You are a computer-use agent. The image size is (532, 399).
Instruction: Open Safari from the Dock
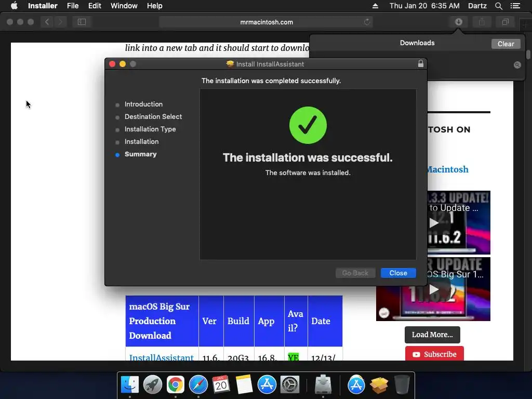pyautogui.click(x=198, y=384)
